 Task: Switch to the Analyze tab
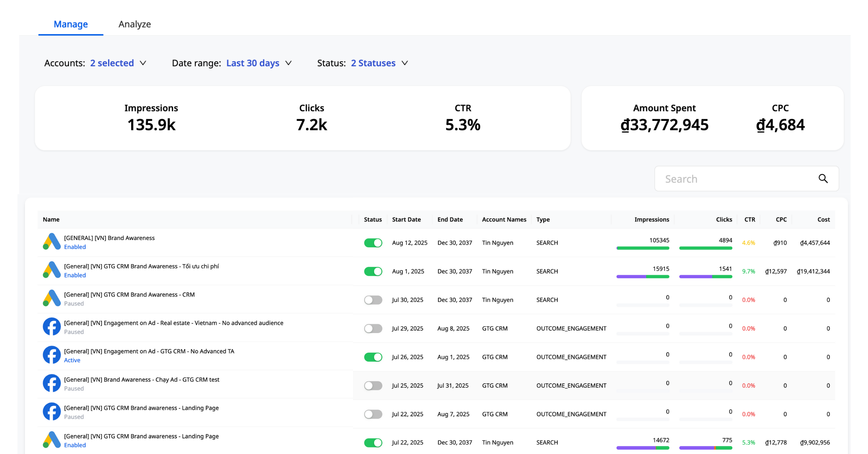coord(135,24)
